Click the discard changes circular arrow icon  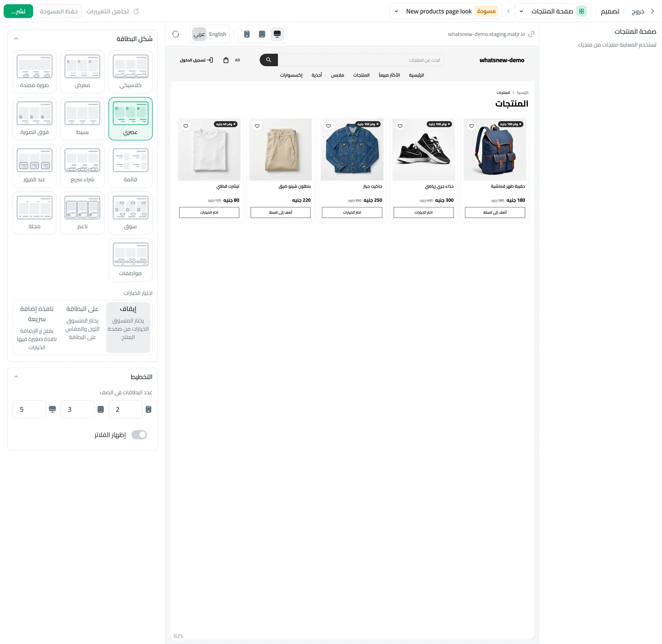click(136, 11)
